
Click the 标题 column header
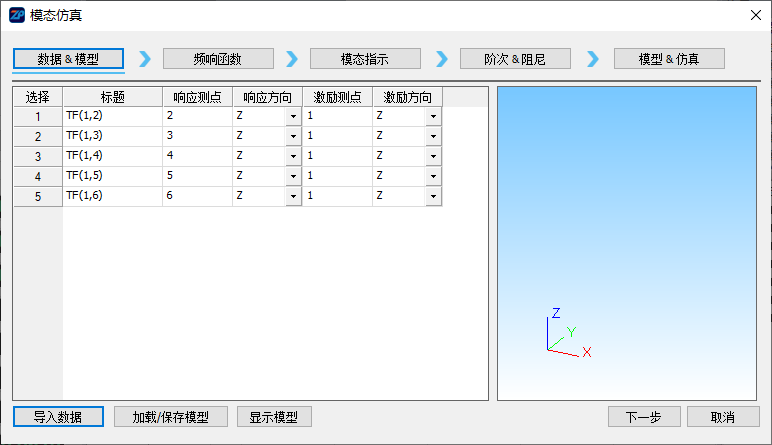(113, 97)
